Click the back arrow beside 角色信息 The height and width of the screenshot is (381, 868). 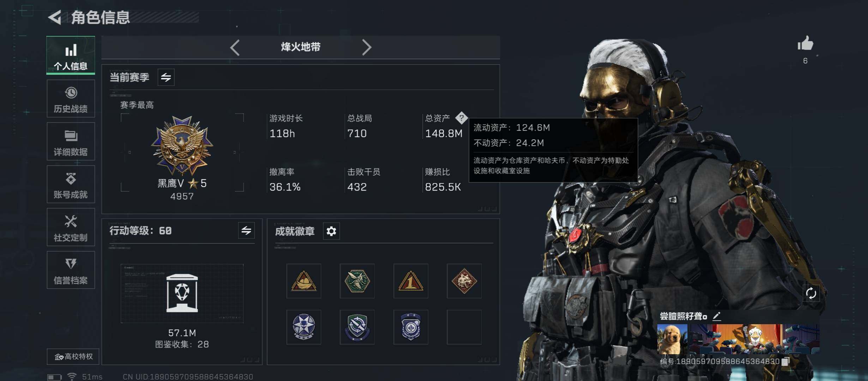55,17
